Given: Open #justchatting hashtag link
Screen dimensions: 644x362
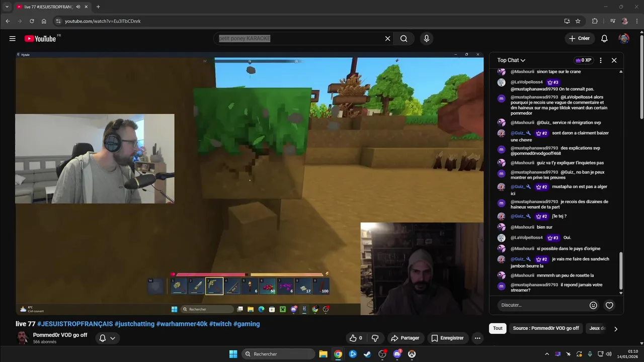Looking at the screenshot, I should [x=134, y=324].
